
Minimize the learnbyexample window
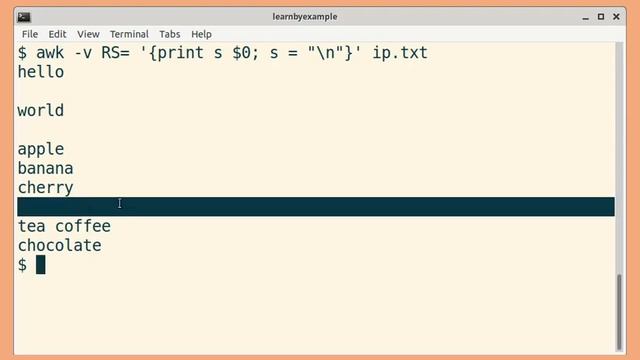click(585, 17)
